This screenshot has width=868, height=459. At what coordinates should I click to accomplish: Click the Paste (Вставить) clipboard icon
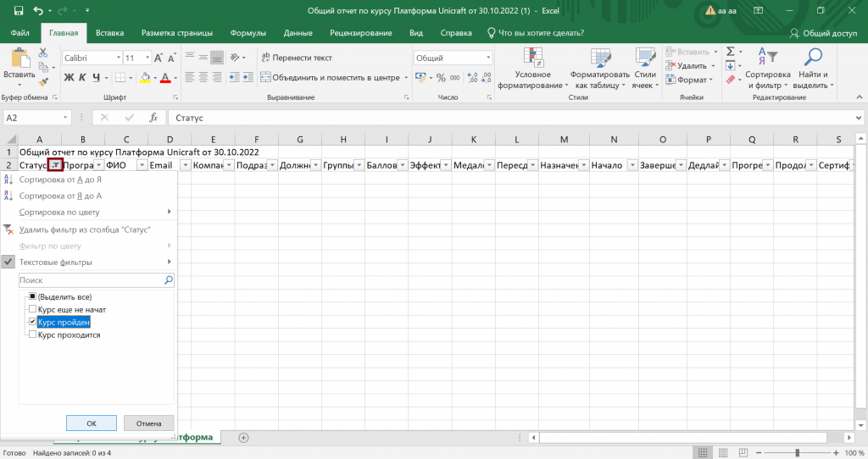pyautogui.click(x=20, y=58)
